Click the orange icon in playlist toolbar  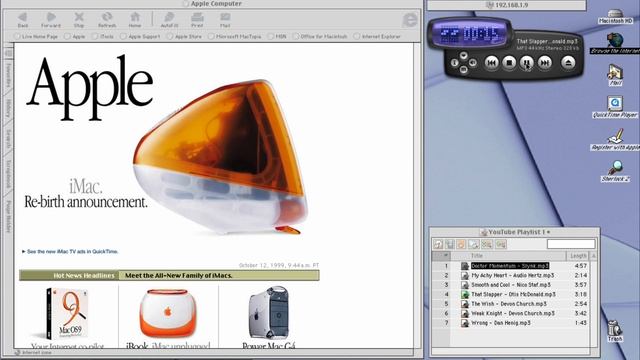(461, 244)
